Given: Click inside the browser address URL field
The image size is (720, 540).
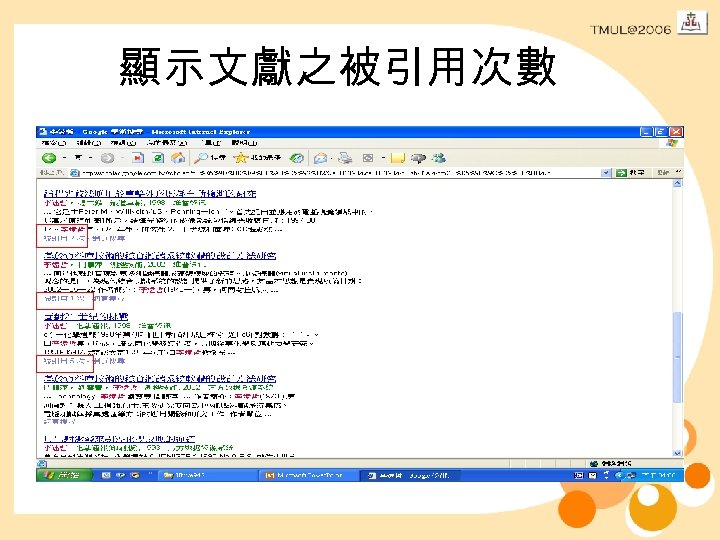Looking at the screenshot, I should [x=340, y=173].
